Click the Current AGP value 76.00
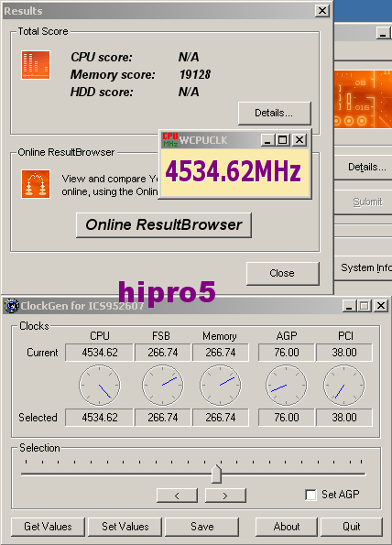Screen dimensions: 392x545 click(x=287, y=353)
